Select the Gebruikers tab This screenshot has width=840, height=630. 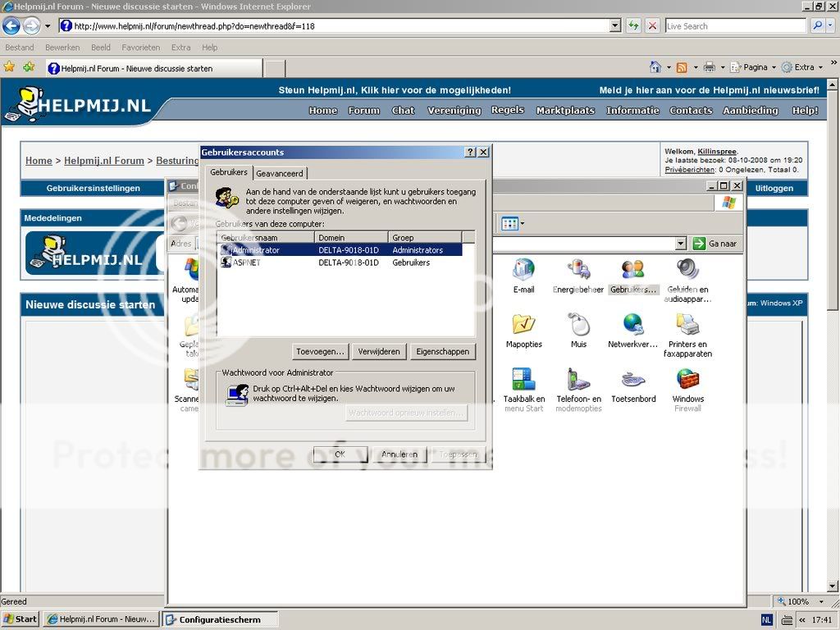click(229, 172)
